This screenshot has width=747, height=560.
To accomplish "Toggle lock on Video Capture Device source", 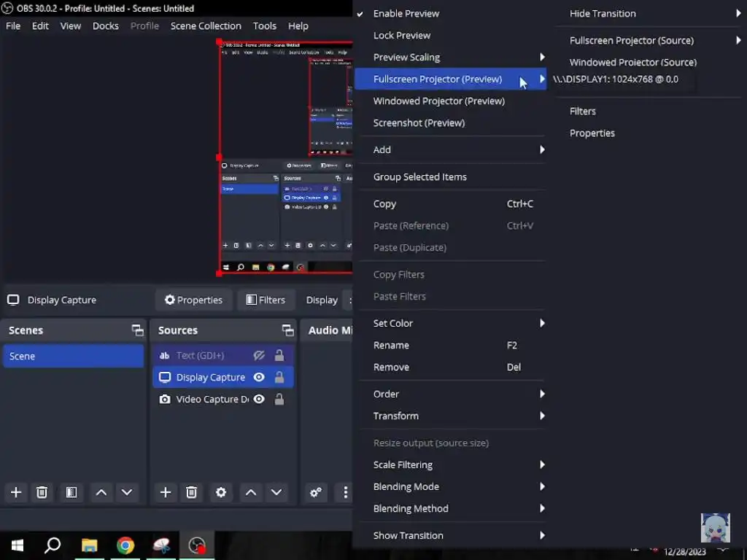I will [279, 399].
